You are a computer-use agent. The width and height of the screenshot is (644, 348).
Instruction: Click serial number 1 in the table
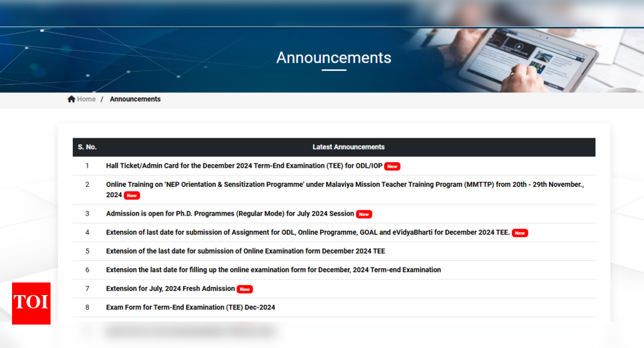87,166
